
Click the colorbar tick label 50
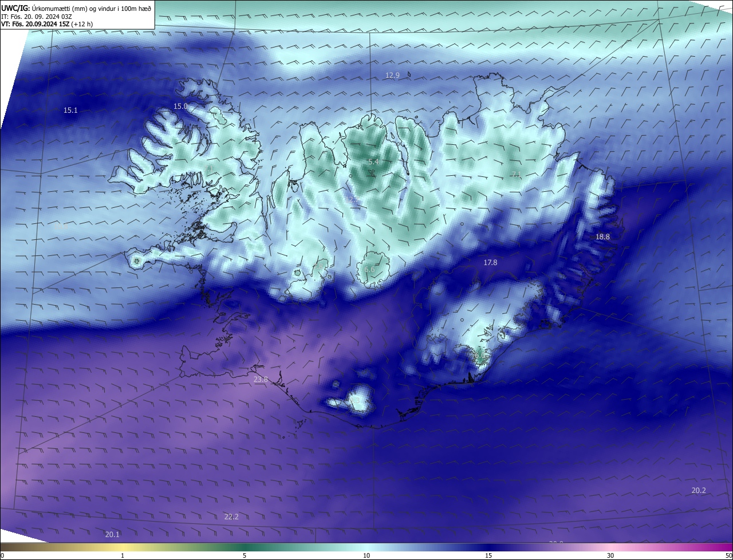point(728,555)
